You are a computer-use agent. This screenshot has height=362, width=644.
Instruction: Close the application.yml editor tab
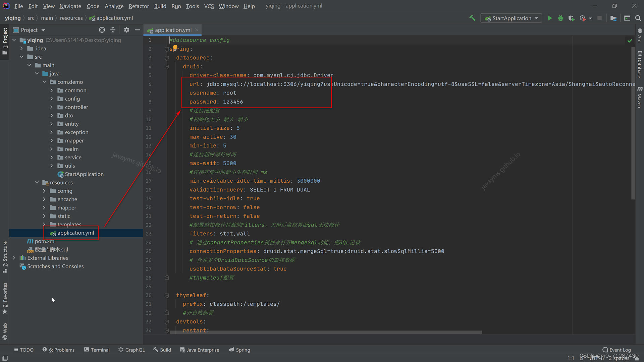click(197, 30)
